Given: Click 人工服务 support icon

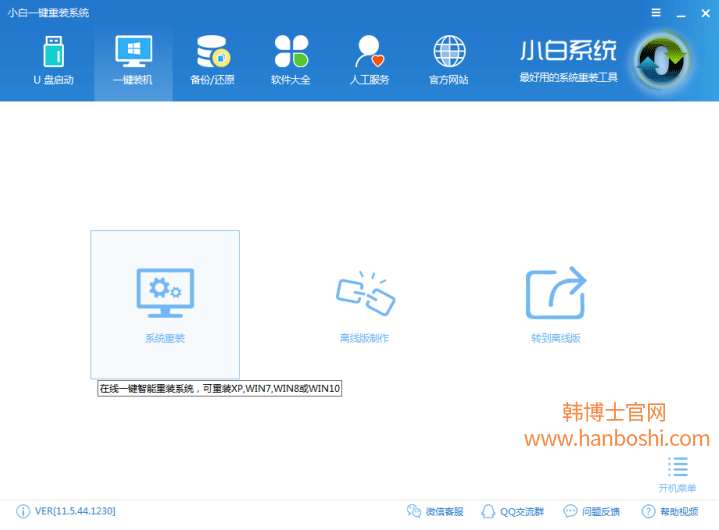Looking at the screenshot, I should (x=369, y=60).
